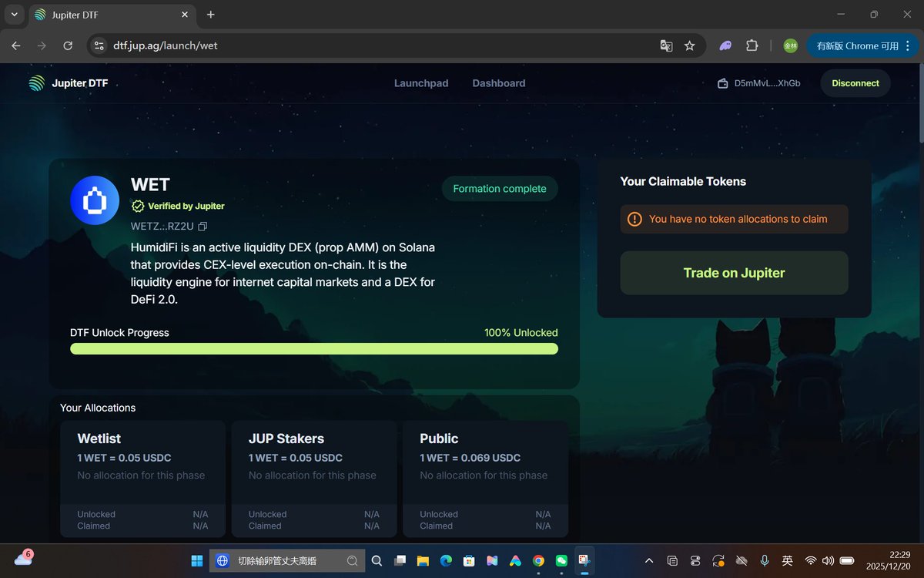The image size is (924, 578).
Task: Bookmark this page with the star
Action: pos(690,45)
